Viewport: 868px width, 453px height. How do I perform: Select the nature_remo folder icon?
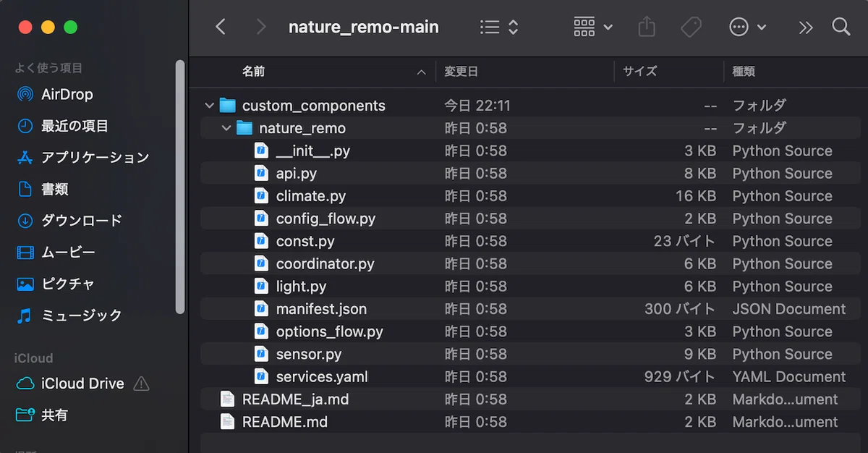(245, 128)
